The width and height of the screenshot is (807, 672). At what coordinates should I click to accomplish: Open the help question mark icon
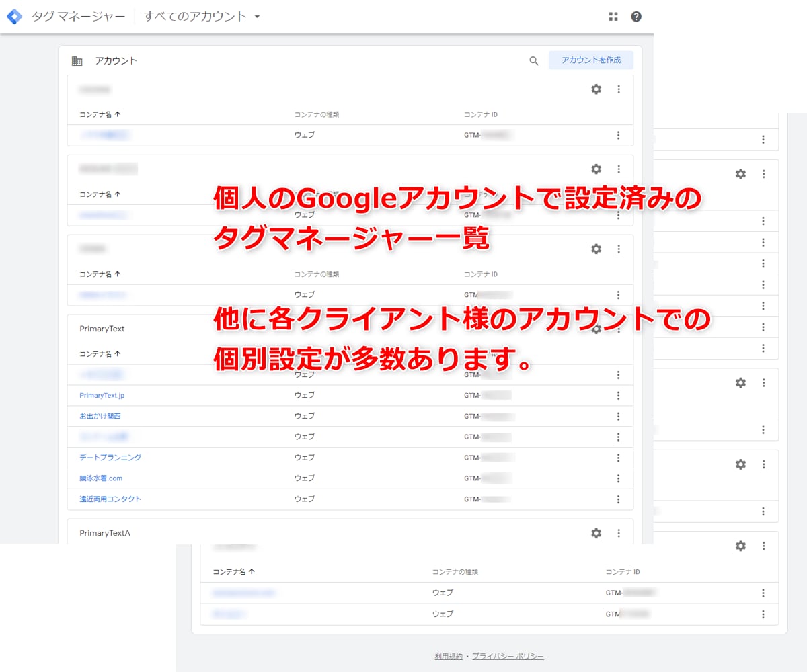(636, 17)
